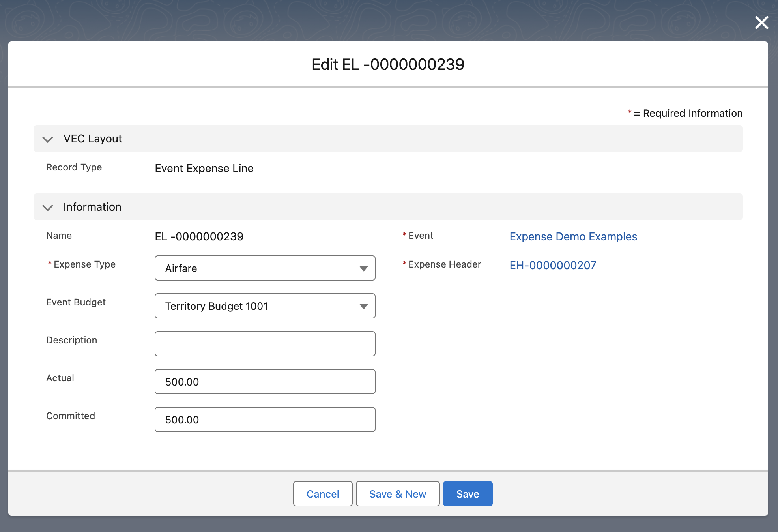The image size is (778, 532).
Task: Collapse VEC Layout section chevron
Action: pyautogui.click(x=48, y=139)
